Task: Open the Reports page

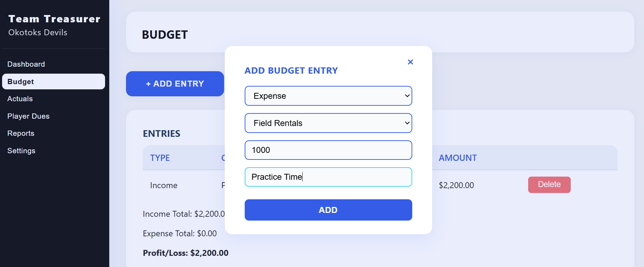Action: point(21,133)
